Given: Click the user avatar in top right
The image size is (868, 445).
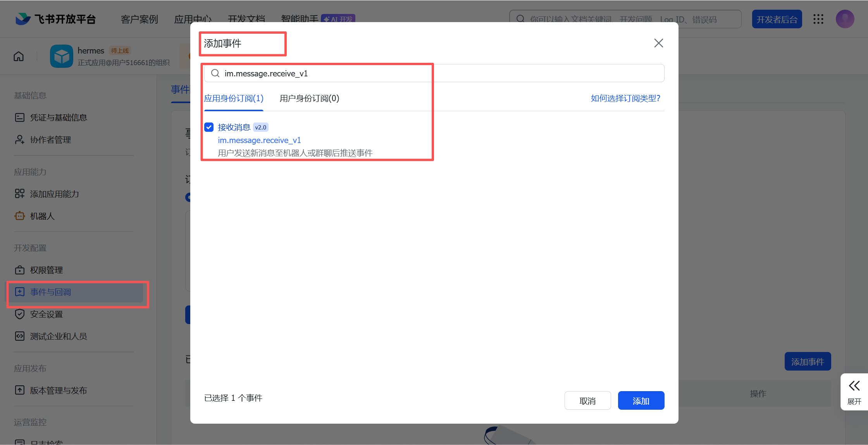Looking at the screenshot, I should point(845,19).
